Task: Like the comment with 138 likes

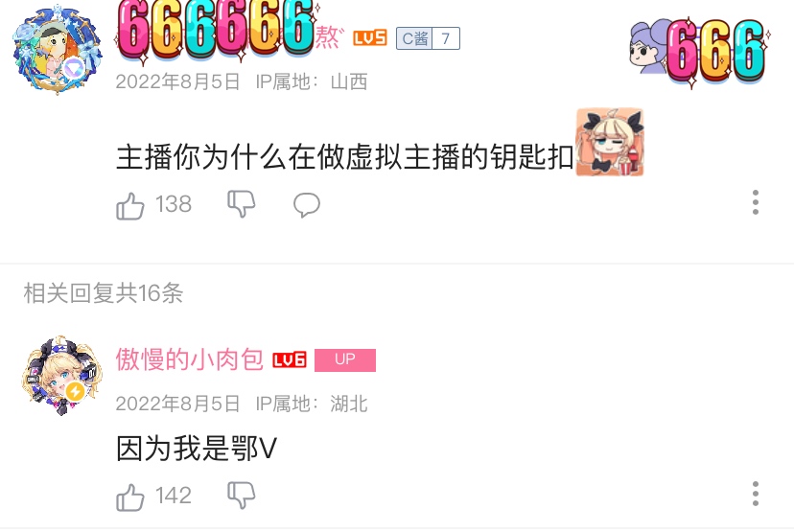Action: point(130,205)
